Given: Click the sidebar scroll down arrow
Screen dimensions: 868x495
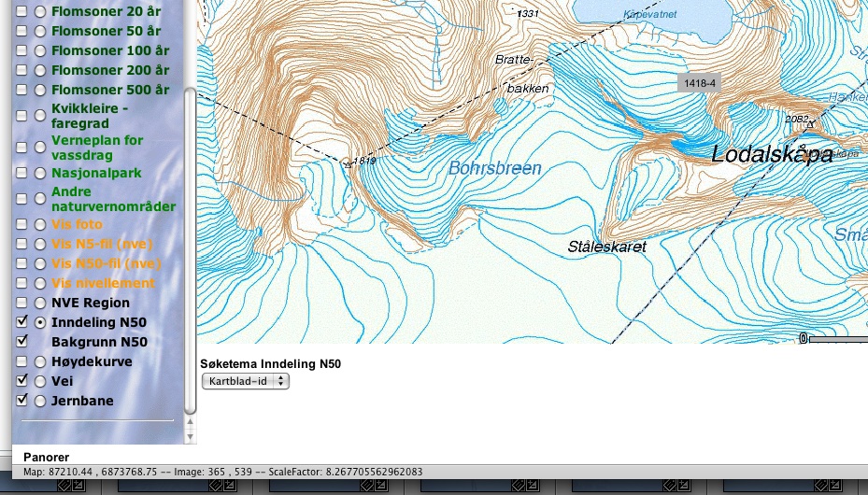Looking at the screenshot, I should (x=192, y=436).
